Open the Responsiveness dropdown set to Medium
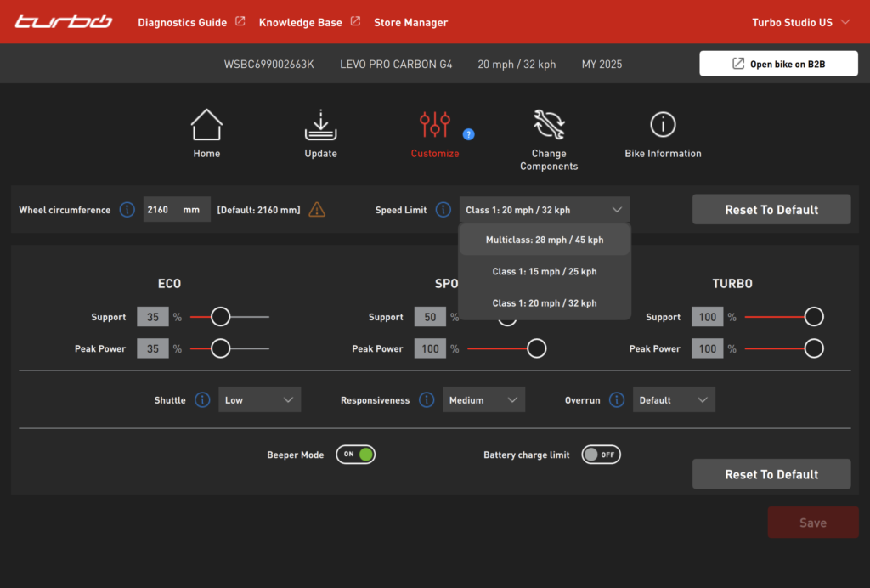The image size is (870, 588). [x=483, y=400]
